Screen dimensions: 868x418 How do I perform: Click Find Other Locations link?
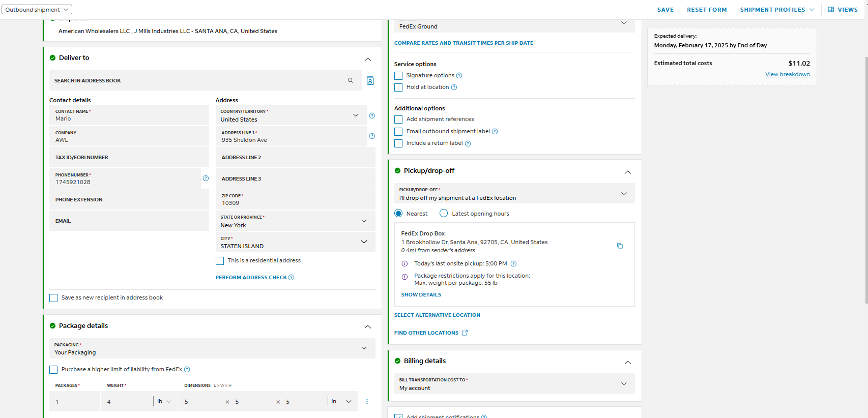[426, 333]
